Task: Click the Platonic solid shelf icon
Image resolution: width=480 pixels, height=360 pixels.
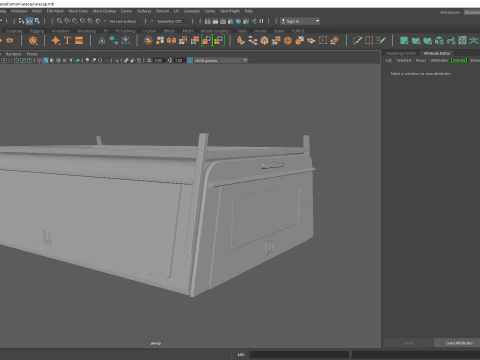Action: 33,41
